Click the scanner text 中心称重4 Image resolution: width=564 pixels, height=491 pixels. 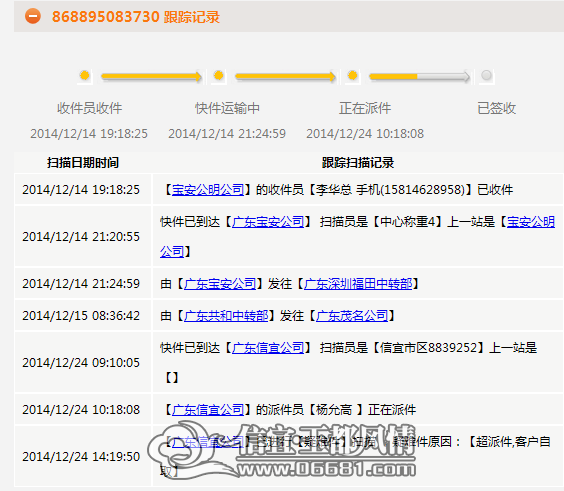408,222
